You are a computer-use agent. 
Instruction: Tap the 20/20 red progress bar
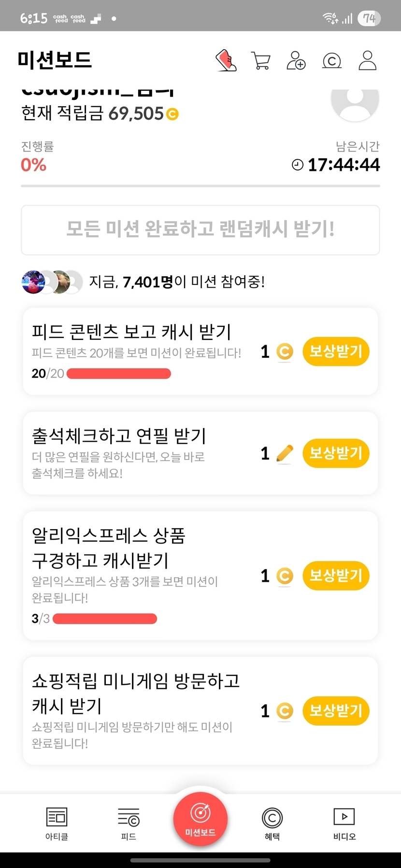[x=119, y=374]
